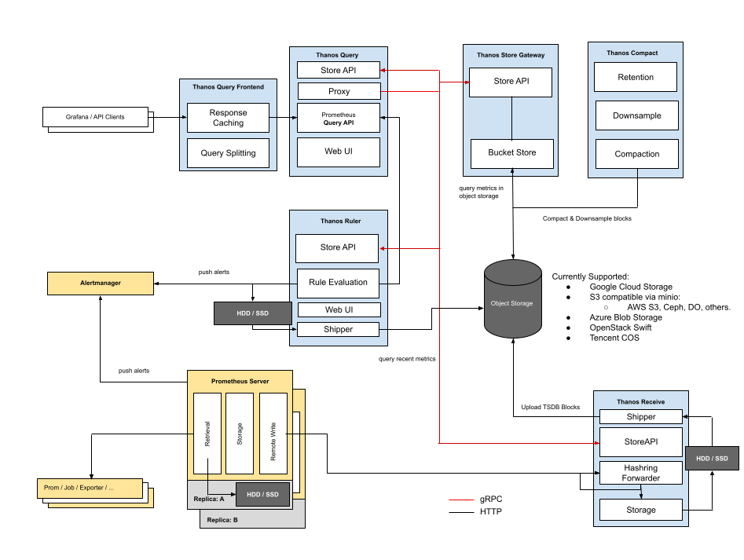Select Web UI inside Thanos Ruler

click(339, 309)
